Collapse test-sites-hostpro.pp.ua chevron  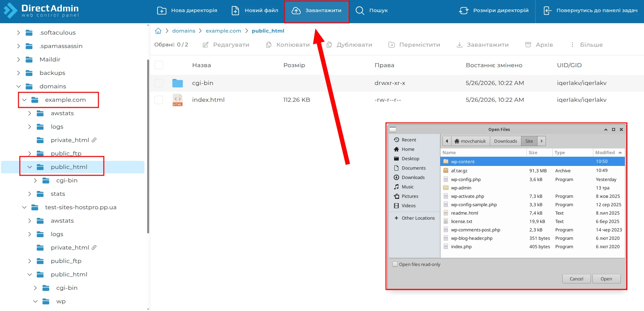pos(24,207)
